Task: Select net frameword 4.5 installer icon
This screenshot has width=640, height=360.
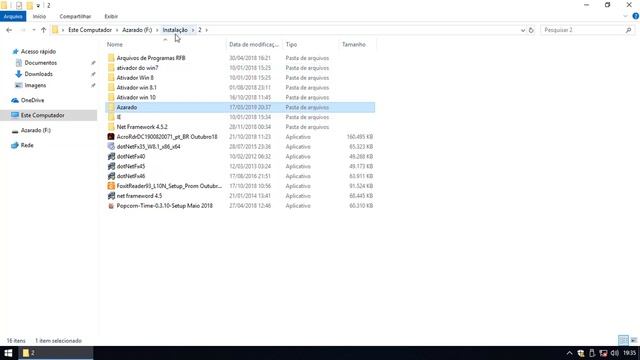Action: [111, 196]
